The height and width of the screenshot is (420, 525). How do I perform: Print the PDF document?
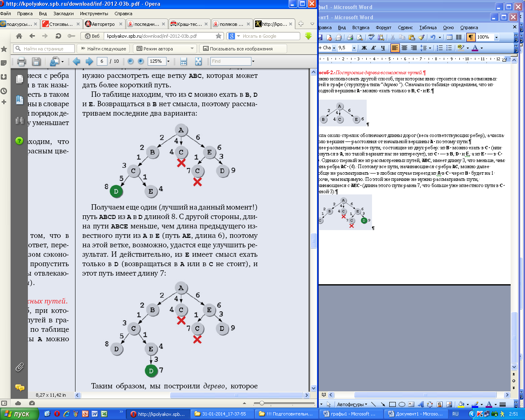pyautogui.click(x=22, y=62)
